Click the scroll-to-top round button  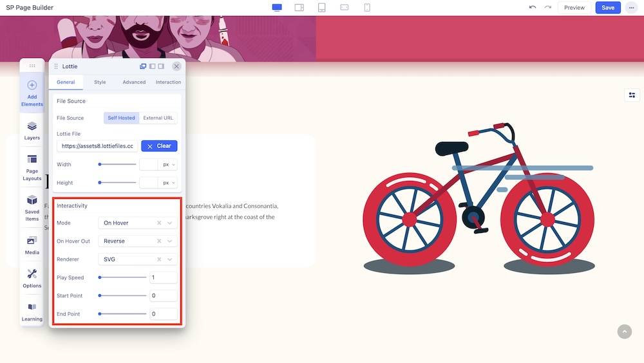click(x=624, y=331)
